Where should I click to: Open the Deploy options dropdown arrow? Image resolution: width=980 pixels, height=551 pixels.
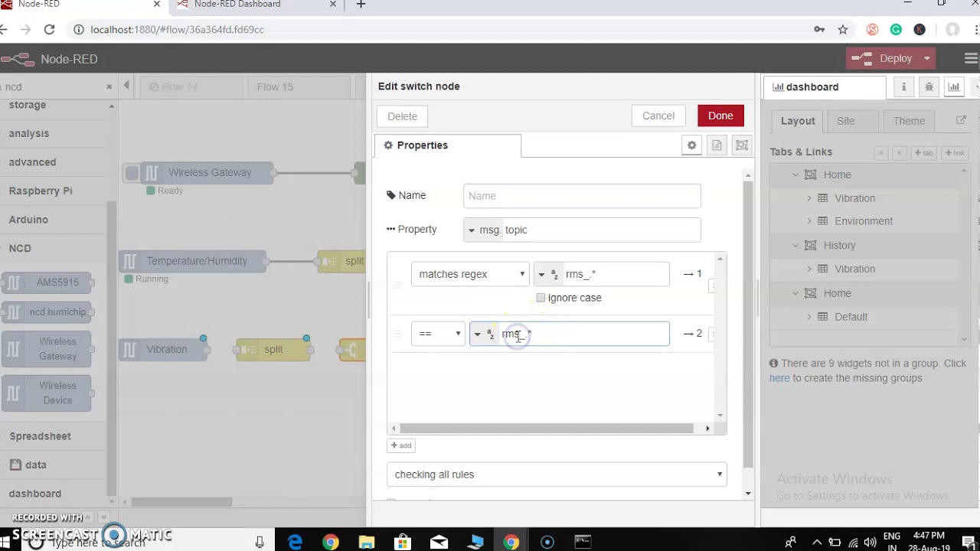click(926, 59)
